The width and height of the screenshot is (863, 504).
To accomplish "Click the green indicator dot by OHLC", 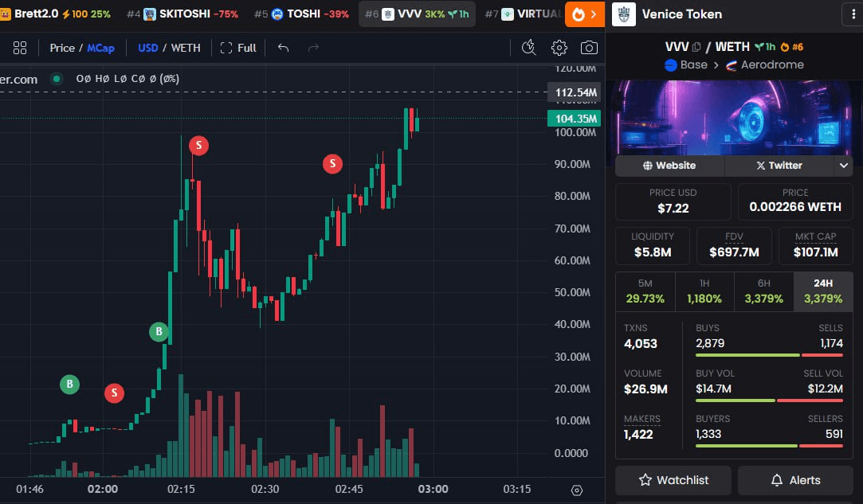I will coord(56,79).
